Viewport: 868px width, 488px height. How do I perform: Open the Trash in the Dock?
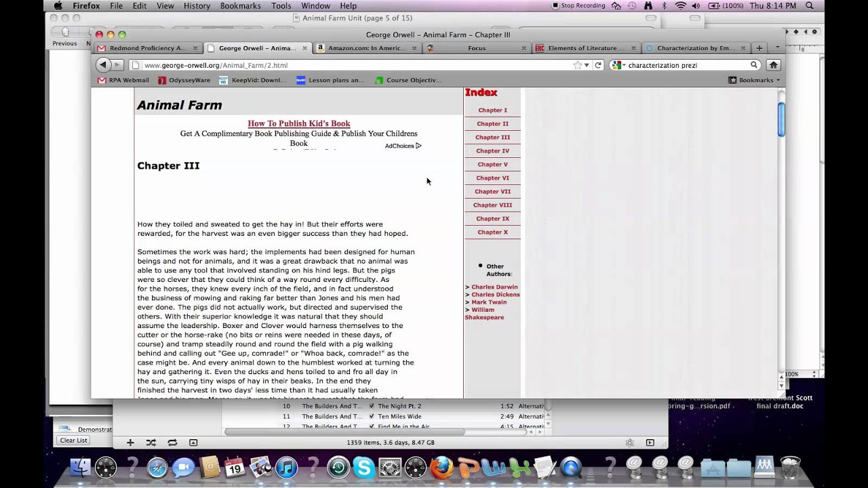tap(790, 468)
